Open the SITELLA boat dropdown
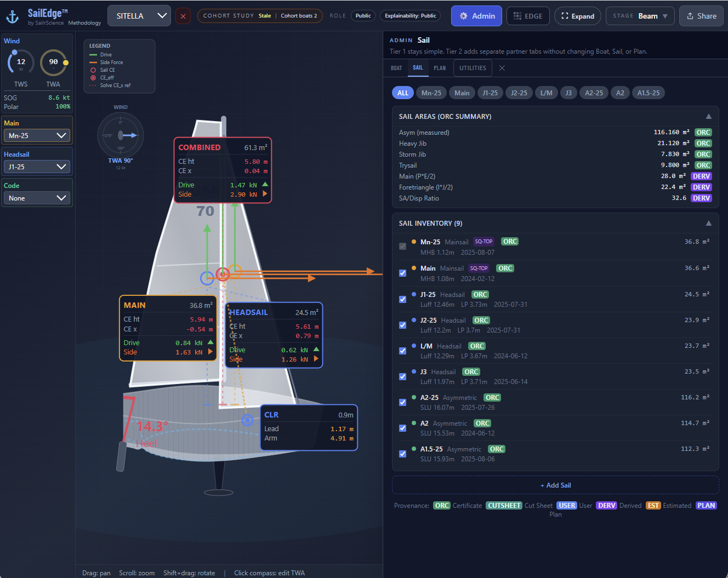Viewport: 728px width, 578px height. tap(139, 16)
